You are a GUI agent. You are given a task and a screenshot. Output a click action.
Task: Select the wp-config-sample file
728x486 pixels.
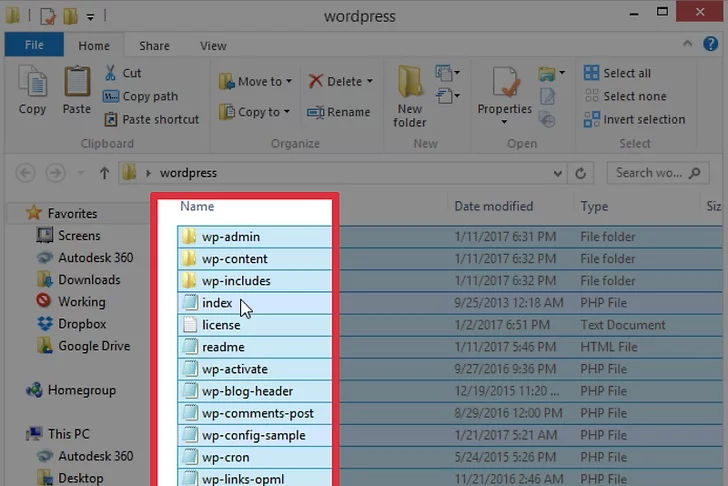[x=253, y=435]
